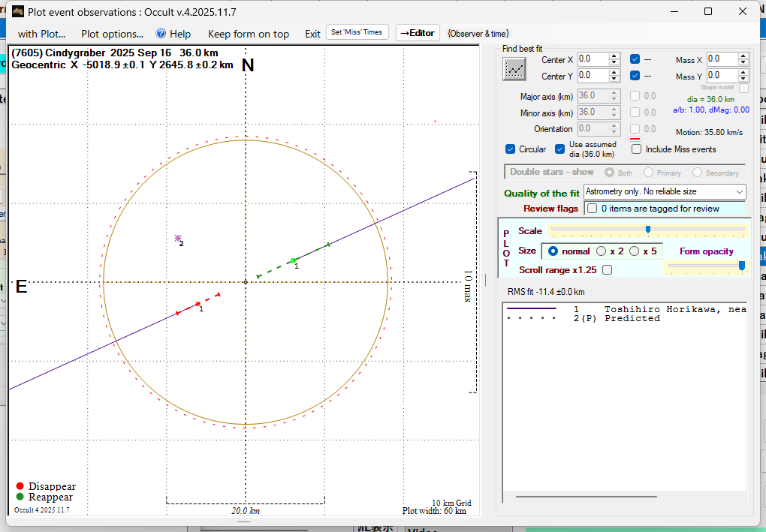Adjust the plot Scale slider handle
This screenshot has height=532, width=766.
[x=647, y=230]
